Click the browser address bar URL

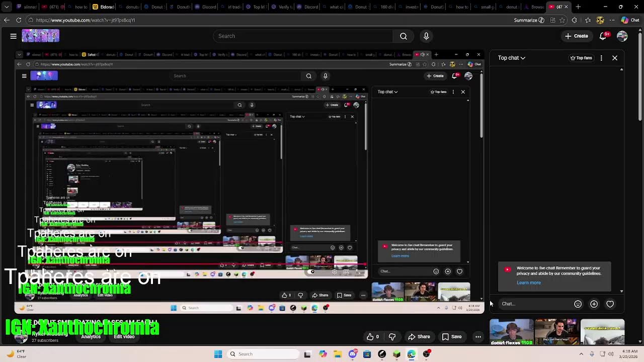tap(86, 20)
